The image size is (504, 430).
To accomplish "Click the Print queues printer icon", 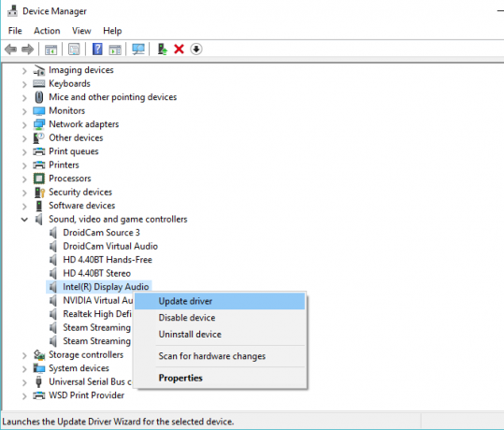I will point(39,151).
